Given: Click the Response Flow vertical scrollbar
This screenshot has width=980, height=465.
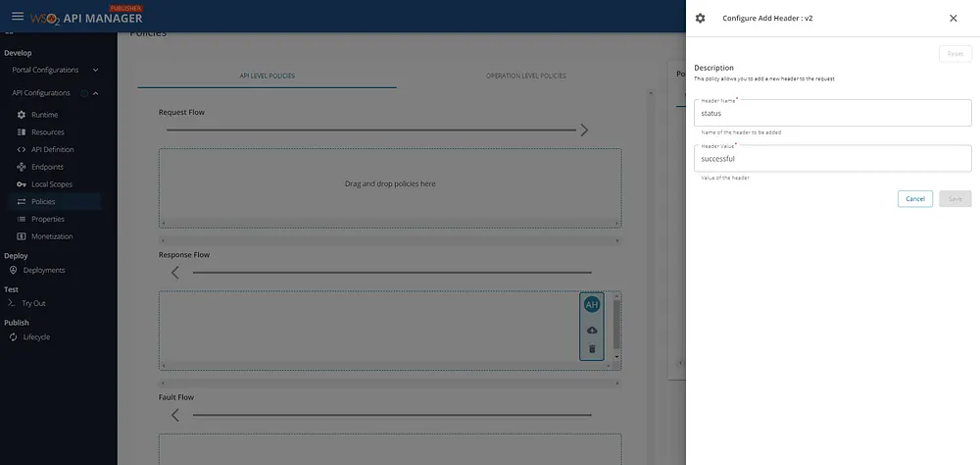Looking at the screenshot, I should point(616,324).
